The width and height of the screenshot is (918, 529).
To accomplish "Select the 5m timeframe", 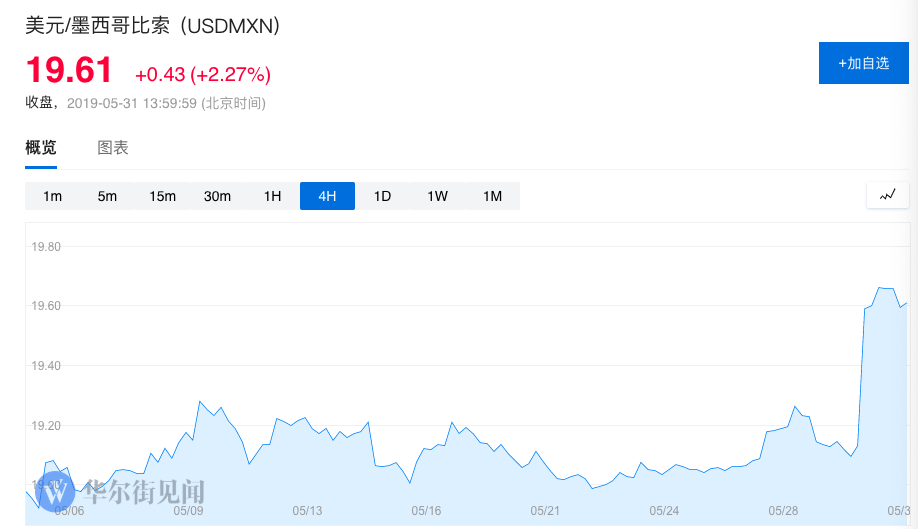I will (x=107, y=196).
